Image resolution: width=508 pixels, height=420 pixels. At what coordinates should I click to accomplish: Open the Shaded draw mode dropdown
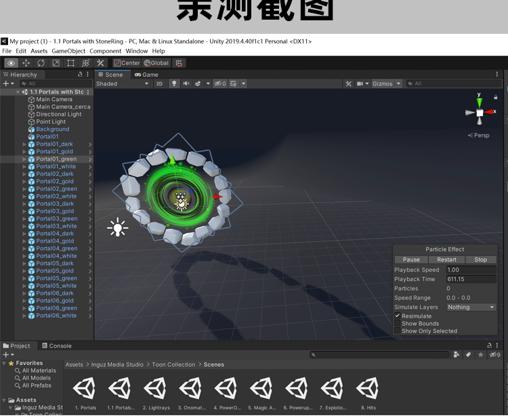[123, 84]
